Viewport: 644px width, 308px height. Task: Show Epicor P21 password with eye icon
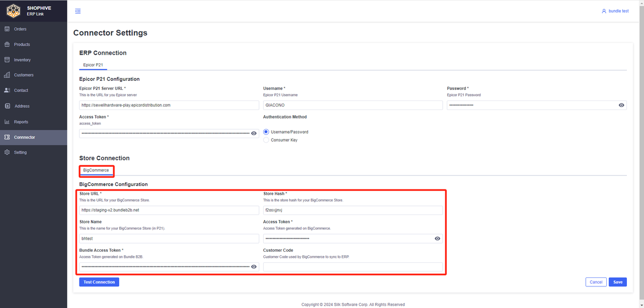click(621, 105)
